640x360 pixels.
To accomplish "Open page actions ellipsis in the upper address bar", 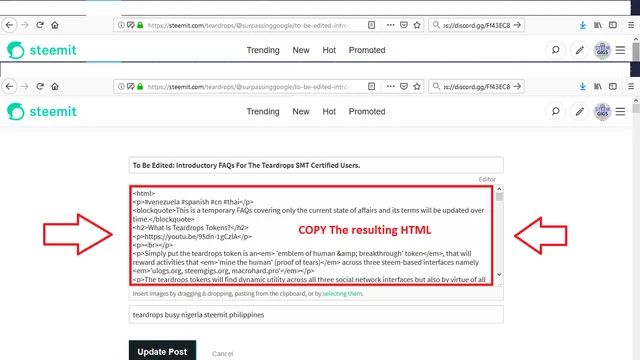I will (x=391, y=25).
